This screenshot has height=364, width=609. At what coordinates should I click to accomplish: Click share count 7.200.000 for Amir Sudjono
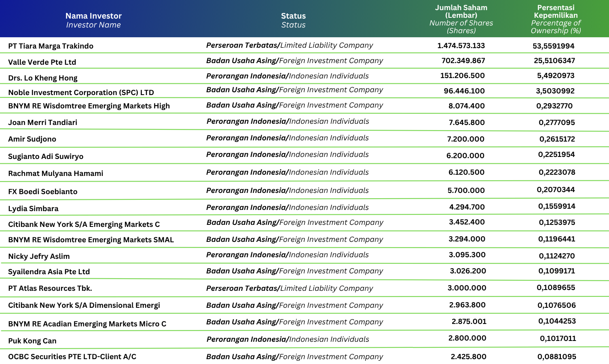(465, 139)
